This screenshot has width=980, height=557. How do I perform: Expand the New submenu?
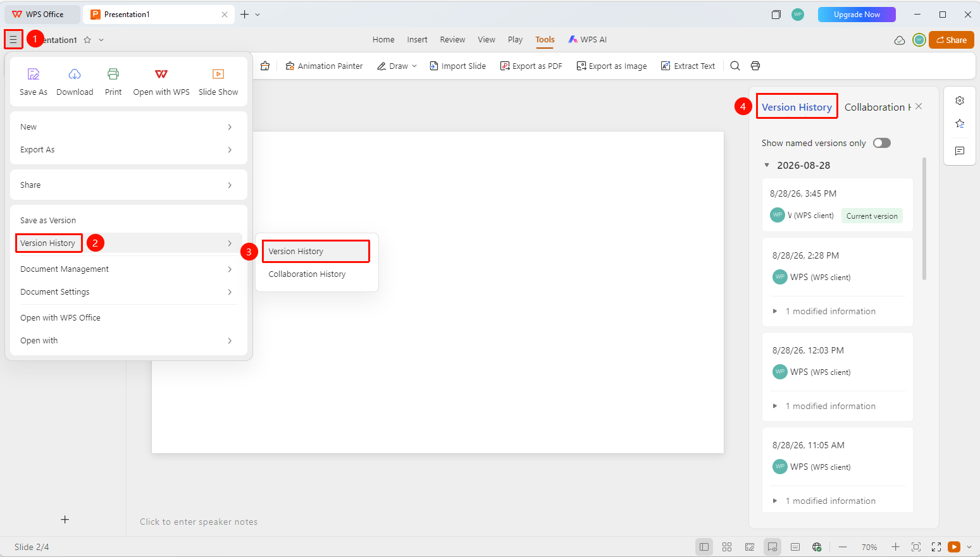pos(128,127)
